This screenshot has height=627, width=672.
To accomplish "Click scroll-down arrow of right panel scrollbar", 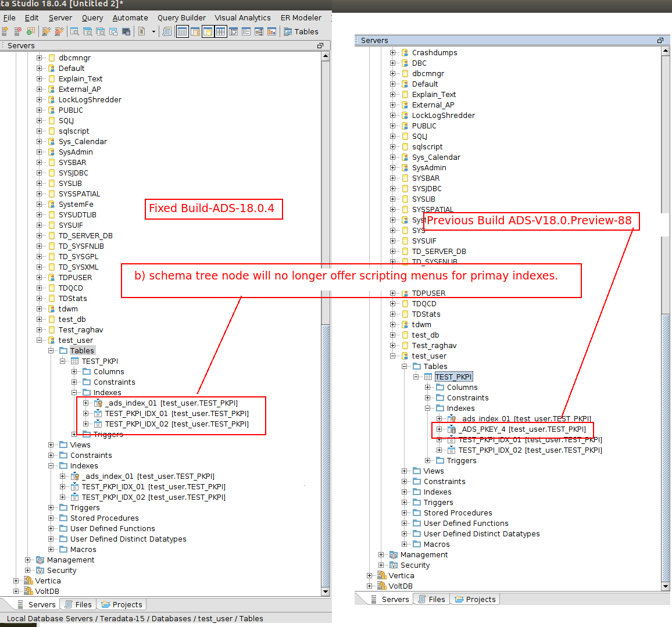I will click(x=666, y=586).
